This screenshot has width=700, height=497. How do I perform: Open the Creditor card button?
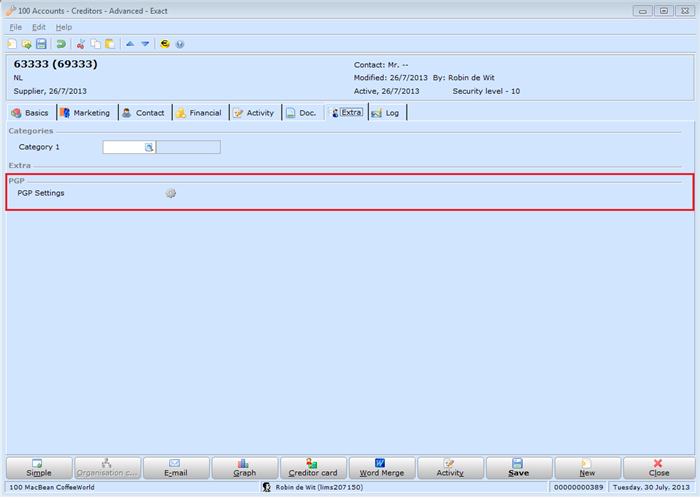[313, 468]
